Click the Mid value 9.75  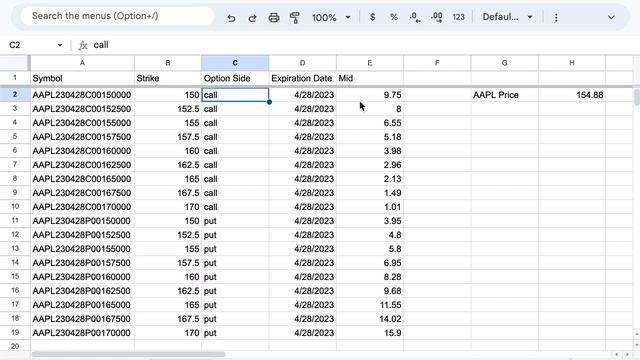[370, 95]
